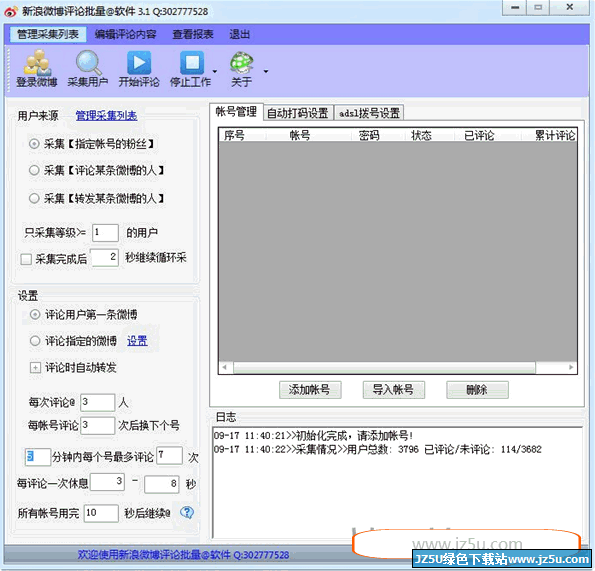The height and width of the screenshot is (571, 595).
Task: Click the 退出 menu item
Action: tap(239, 34)
